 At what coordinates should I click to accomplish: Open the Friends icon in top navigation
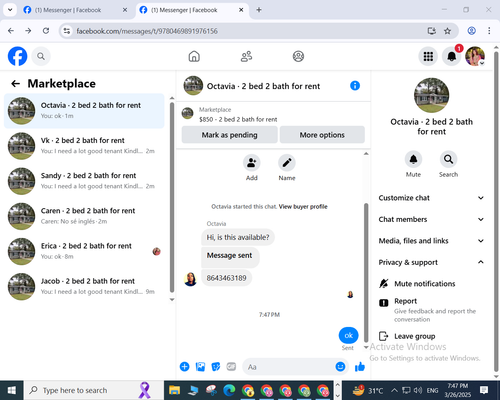(x=246, y=56)
